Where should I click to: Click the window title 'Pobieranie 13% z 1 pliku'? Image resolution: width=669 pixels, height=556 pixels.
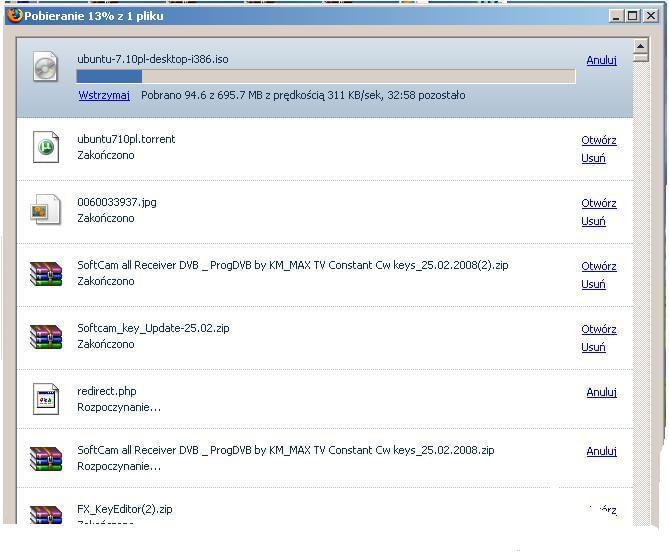tap(94, 16)
